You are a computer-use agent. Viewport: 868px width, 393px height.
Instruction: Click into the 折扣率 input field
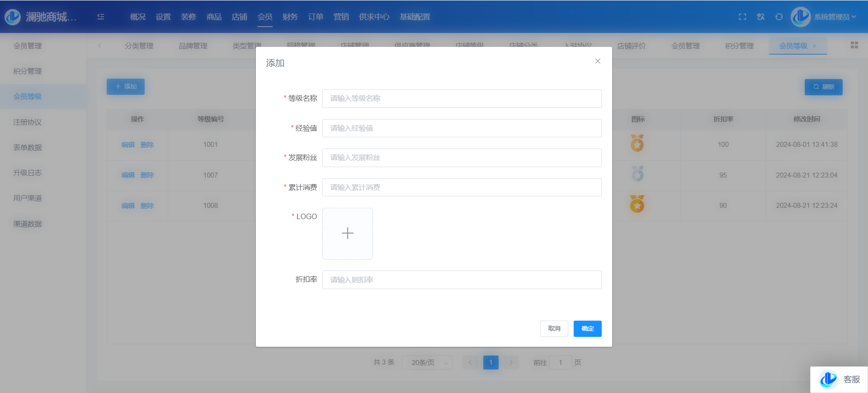(462, 280)
